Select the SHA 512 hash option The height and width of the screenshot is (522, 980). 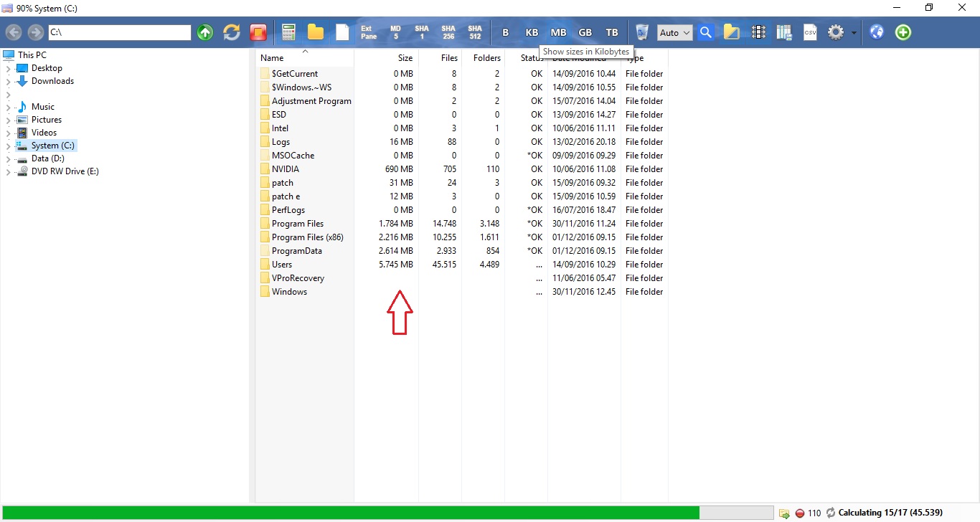click(475, 32)
